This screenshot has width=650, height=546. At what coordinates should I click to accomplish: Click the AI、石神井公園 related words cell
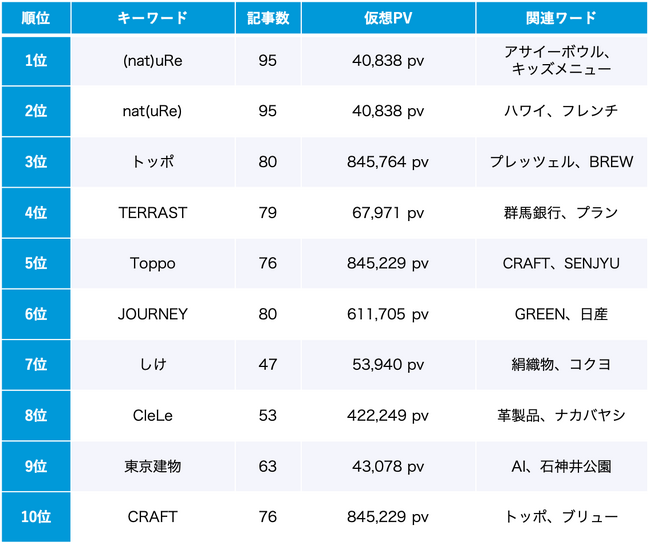click(x=560, y=466)
